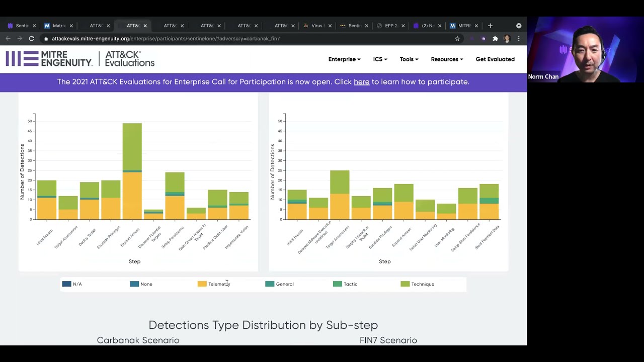Click the 'Setup User Monitoring' axis label
This screenshot has width=644, height=362.
click(423, 238)
